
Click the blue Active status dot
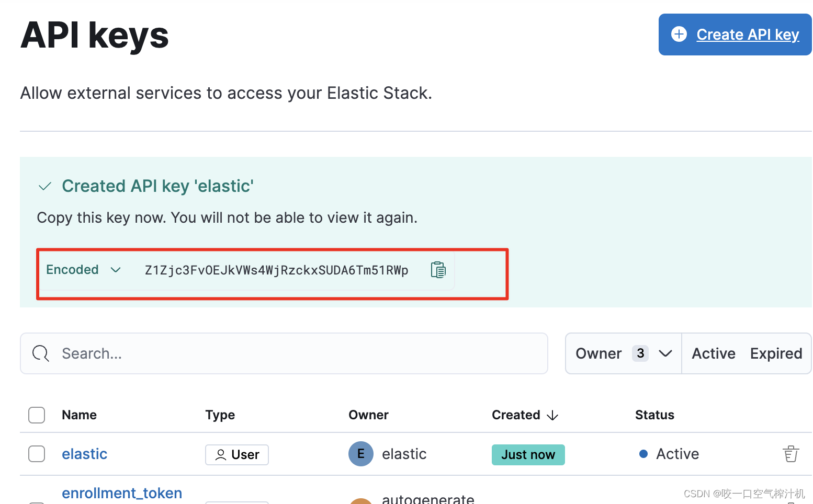point(643,454)
